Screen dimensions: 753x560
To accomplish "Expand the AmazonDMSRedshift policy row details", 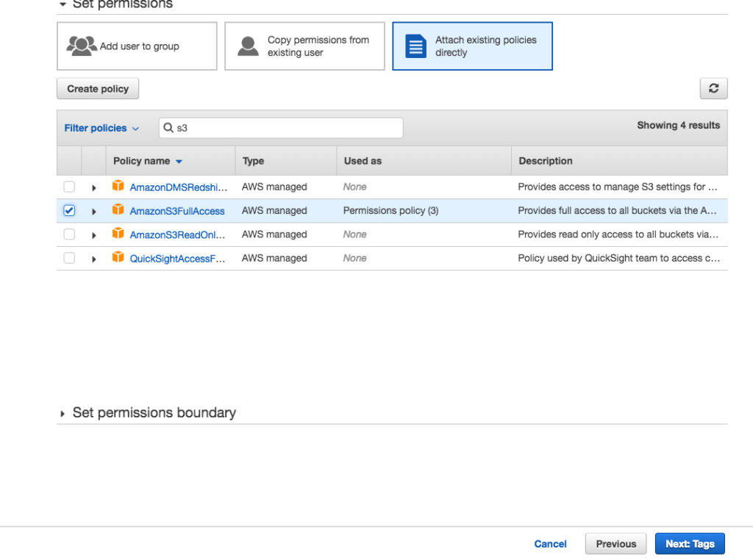I will [x=94, y=187].
